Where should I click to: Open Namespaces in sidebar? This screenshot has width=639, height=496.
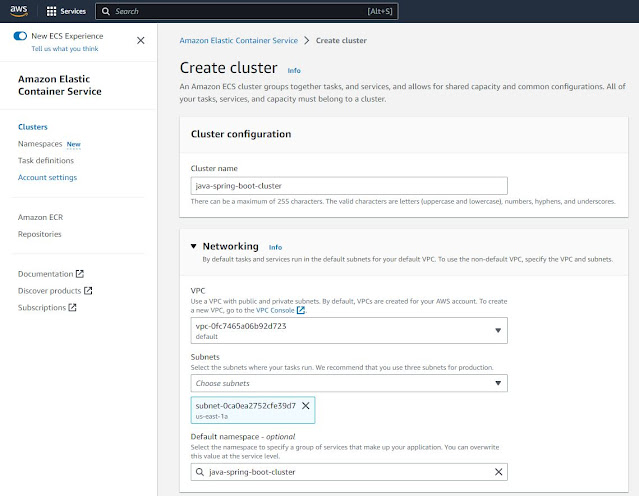tap(40, 144)
